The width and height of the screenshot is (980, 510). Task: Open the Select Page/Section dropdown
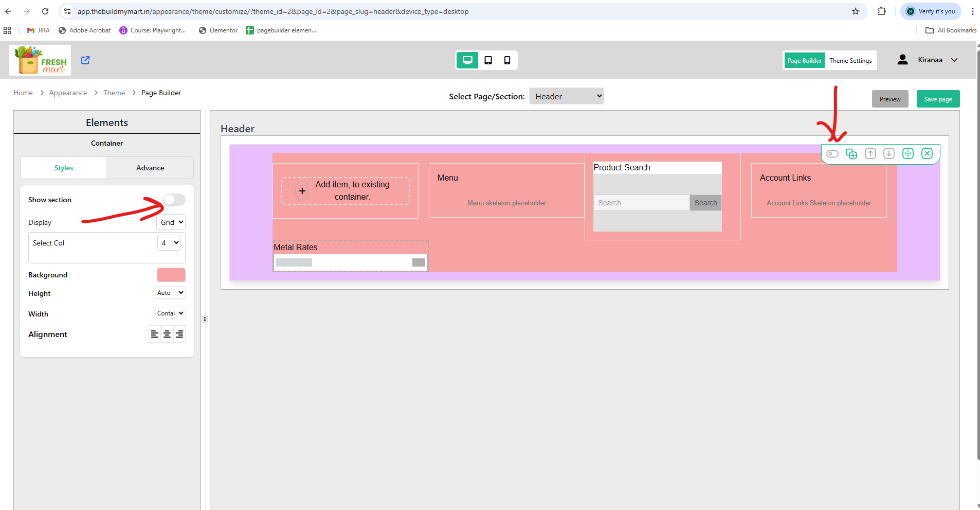(567, 96)
